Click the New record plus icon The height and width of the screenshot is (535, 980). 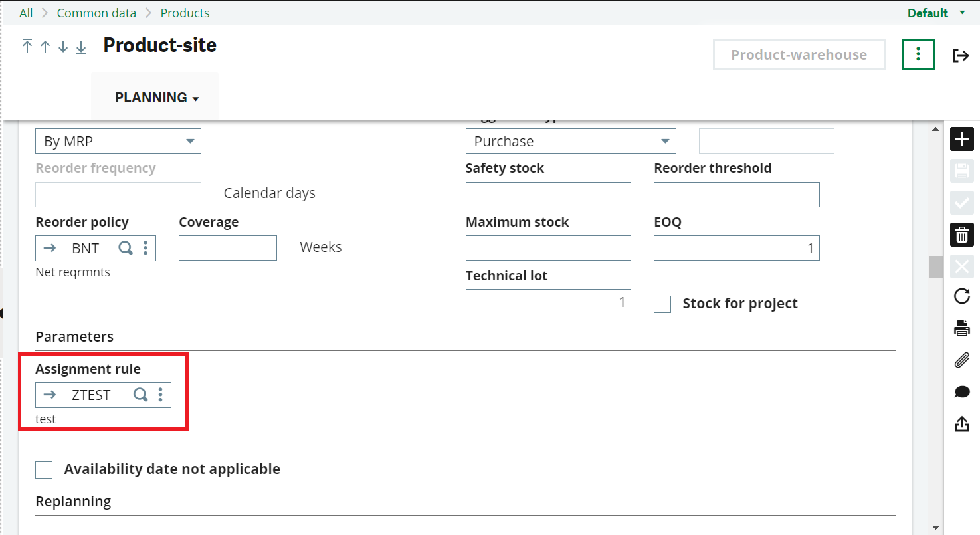[x=962, y=140]
